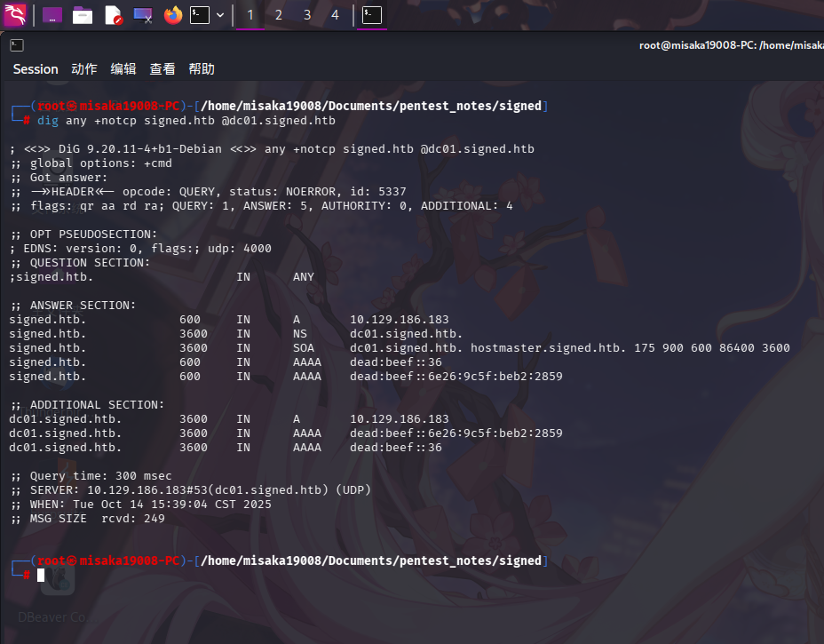The image size is (824, 644).
Task: Click the DiG 9.20.11-4+b1-Debian version line
Action: [x=272, y=149]
